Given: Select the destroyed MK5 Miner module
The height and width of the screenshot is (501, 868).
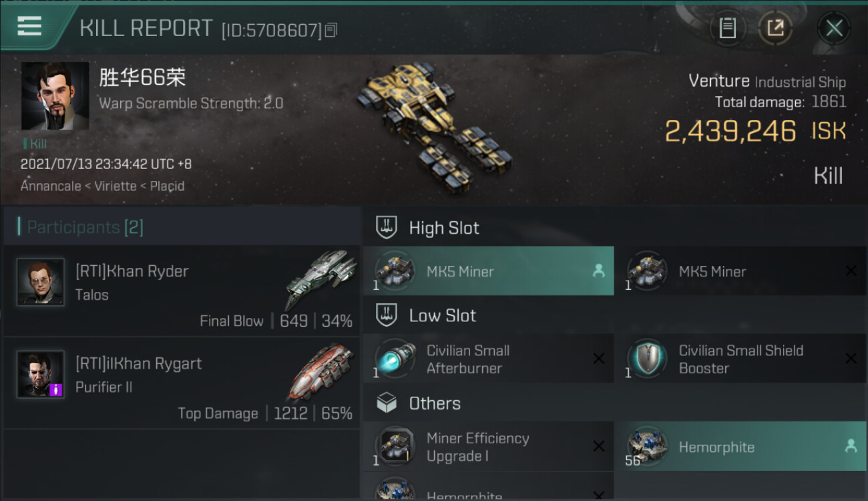Looking at the screenshot, I should [x=741, y=271].
